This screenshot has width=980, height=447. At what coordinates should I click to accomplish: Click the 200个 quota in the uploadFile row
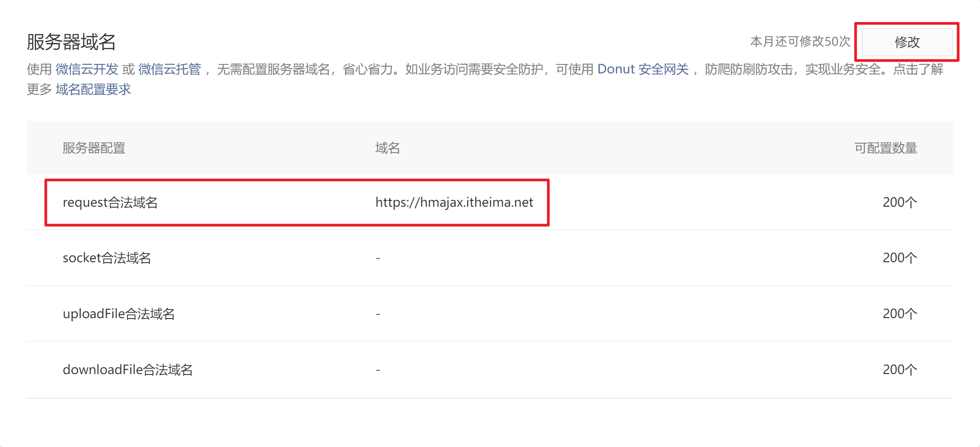coord(899,314)
